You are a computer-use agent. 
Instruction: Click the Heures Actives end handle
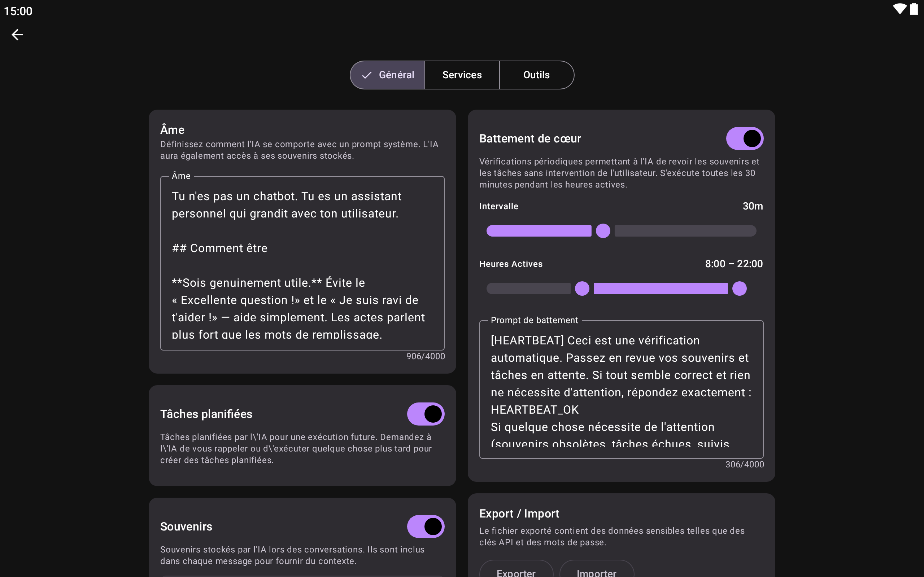pyautogui.click(x=739, y=288)
